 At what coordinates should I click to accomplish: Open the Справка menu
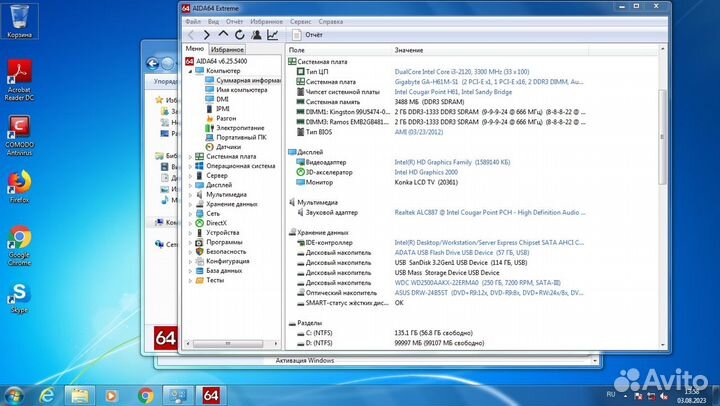(x=331, y=22)
